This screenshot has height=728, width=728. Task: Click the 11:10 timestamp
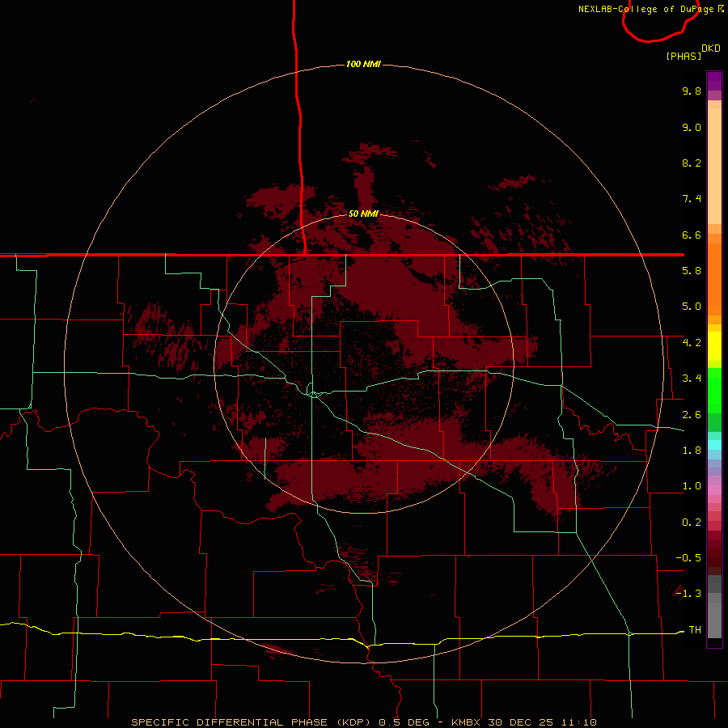[579, 722]
